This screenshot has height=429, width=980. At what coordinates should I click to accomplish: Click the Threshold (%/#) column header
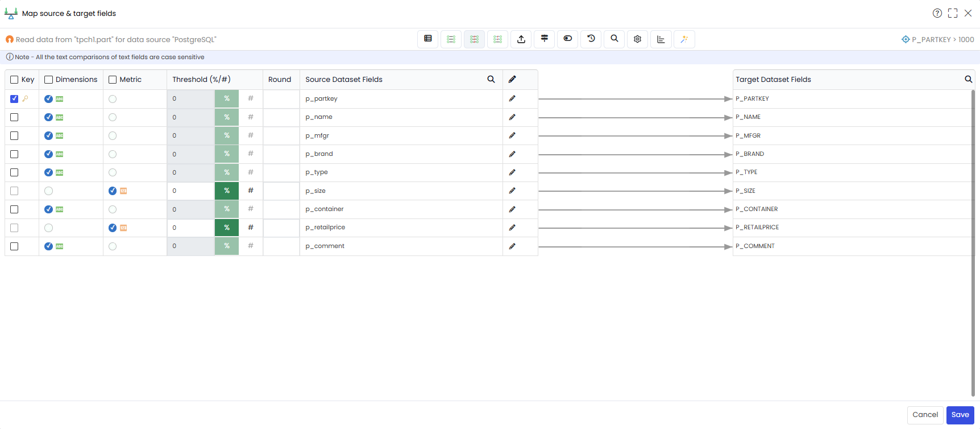tap(202, 80)
